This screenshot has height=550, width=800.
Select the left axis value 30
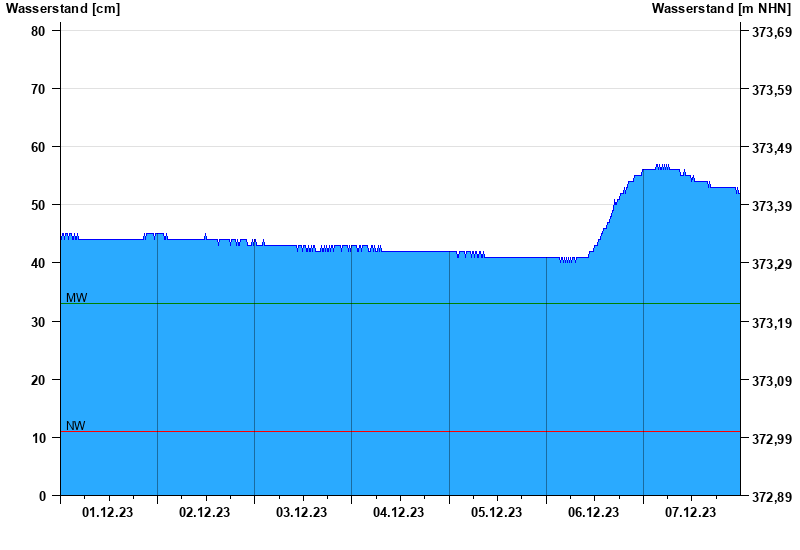[38, 322]
